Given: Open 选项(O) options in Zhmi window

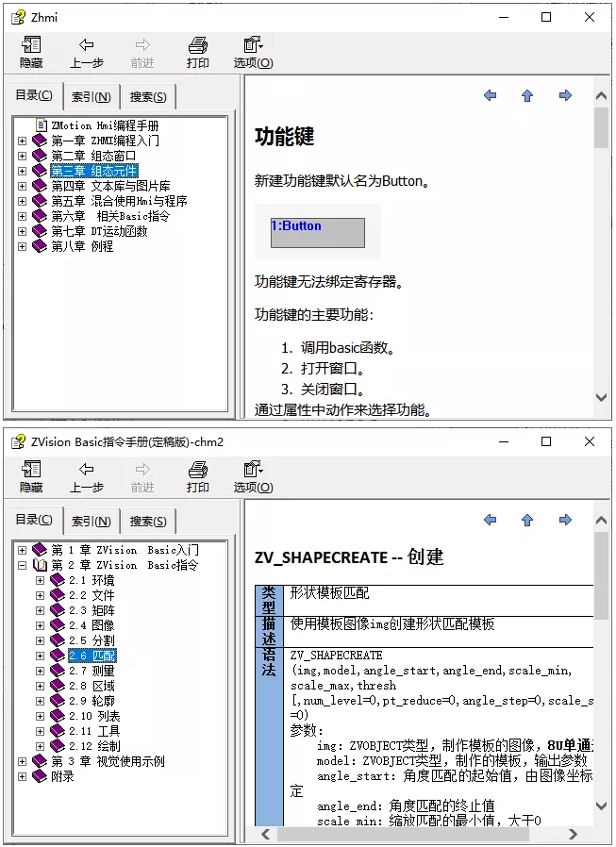Looking at the screenshot, I should [x=253, y=53].
